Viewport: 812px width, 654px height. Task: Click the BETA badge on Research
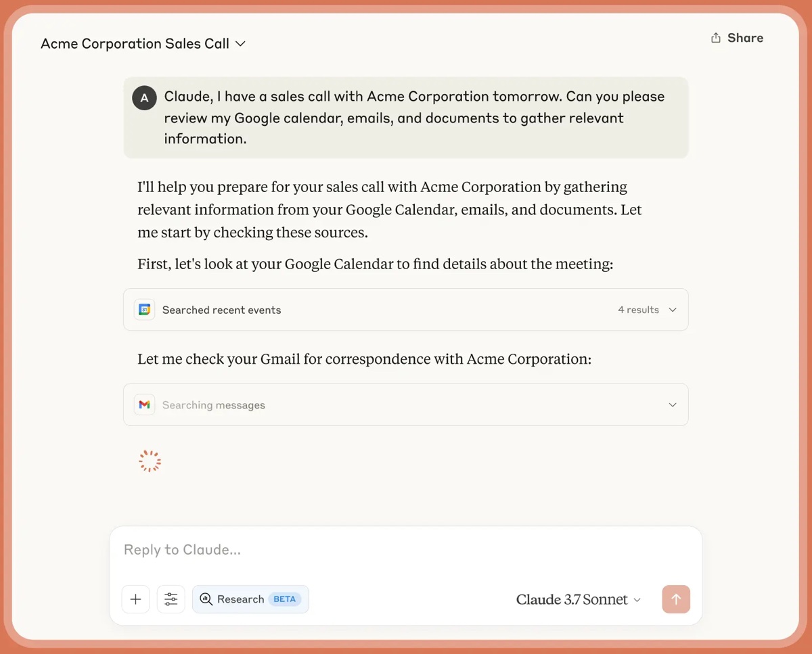pyautogui.click(x=284, y=599)
